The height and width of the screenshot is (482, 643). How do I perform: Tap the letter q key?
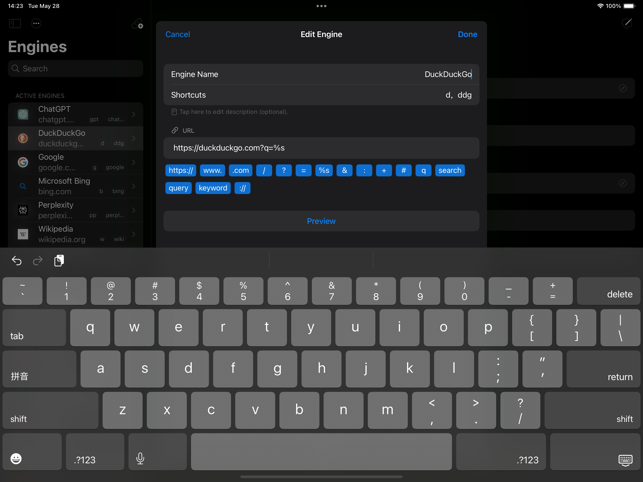(90, 327)
